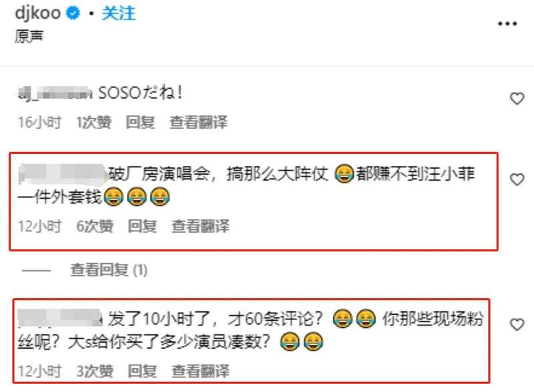Expand 查看回复 (1) replies
Screen dimensions: 534x392
pos(109,270)
